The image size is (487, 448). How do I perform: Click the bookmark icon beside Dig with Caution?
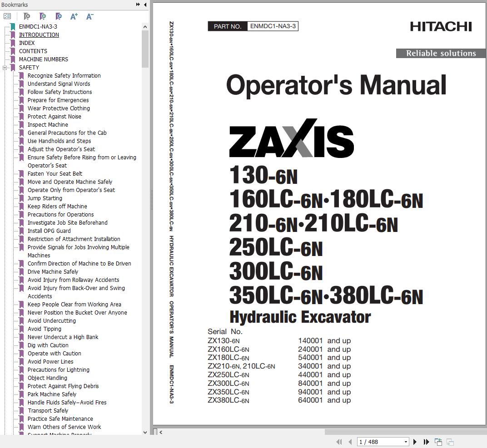21,345
